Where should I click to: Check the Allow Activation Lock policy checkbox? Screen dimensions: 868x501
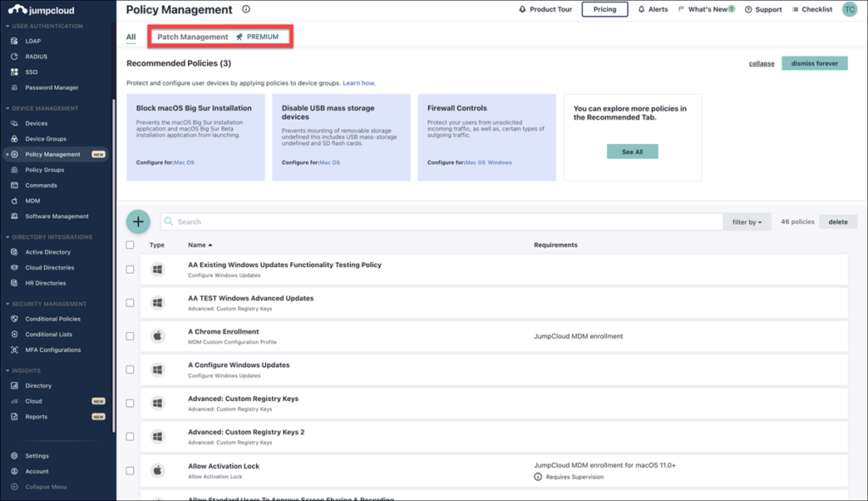(129, 471)
